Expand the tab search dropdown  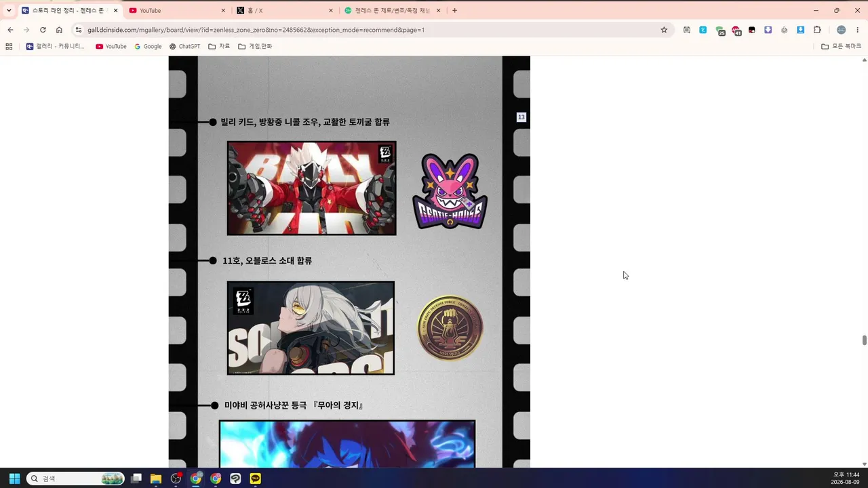click(9, 10)
